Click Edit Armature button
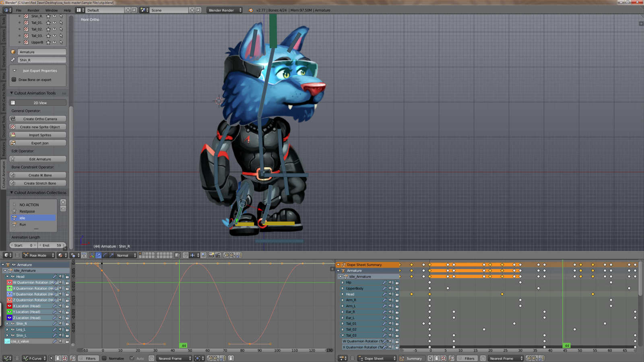This screenshot has height=362, width=644. tap(38, 159)
